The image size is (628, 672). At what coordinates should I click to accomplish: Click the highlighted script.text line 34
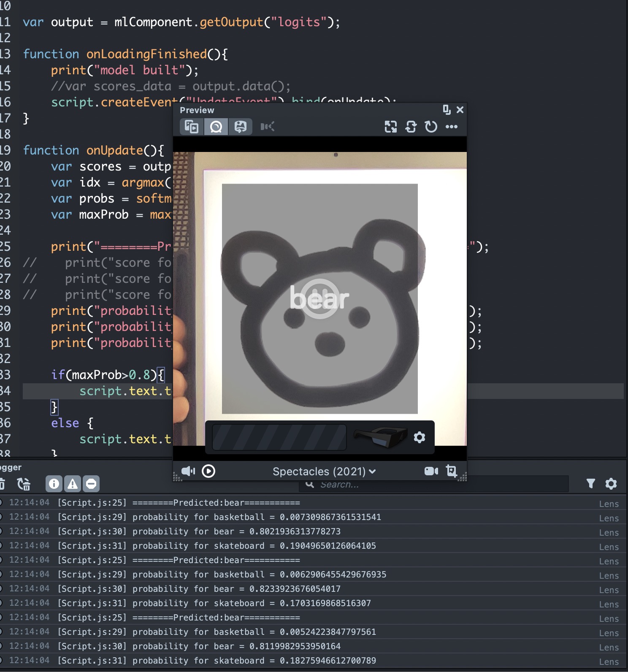point(125,391)
